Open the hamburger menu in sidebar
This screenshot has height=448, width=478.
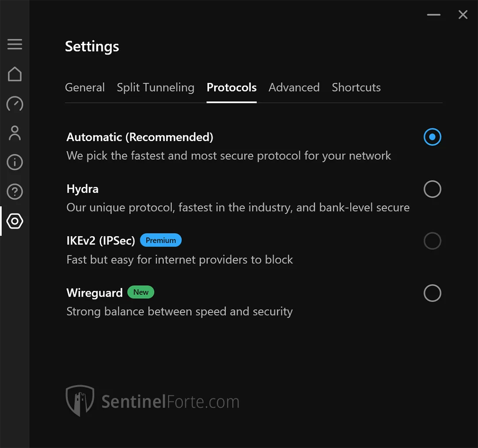pos(15,44)
